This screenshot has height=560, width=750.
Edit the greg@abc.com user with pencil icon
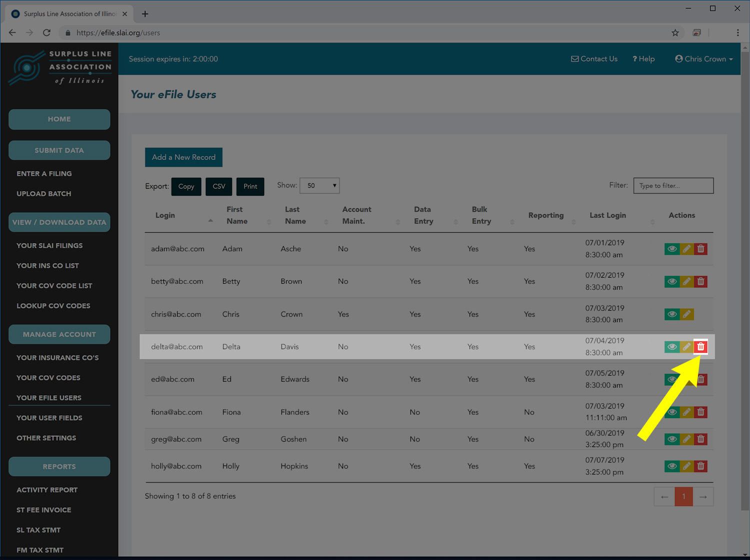pyautogui.click(x=686, y=439)
